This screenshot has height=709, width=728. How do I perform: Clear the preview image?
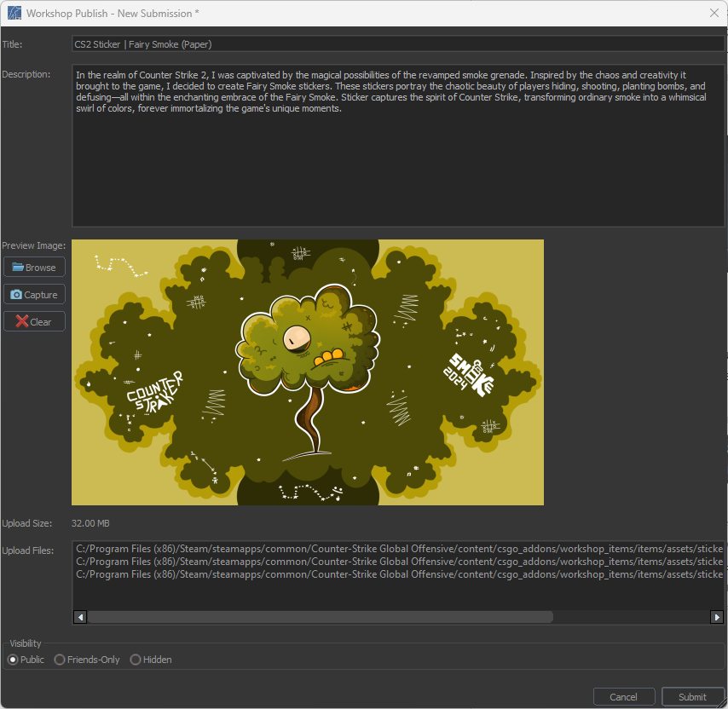34,321
